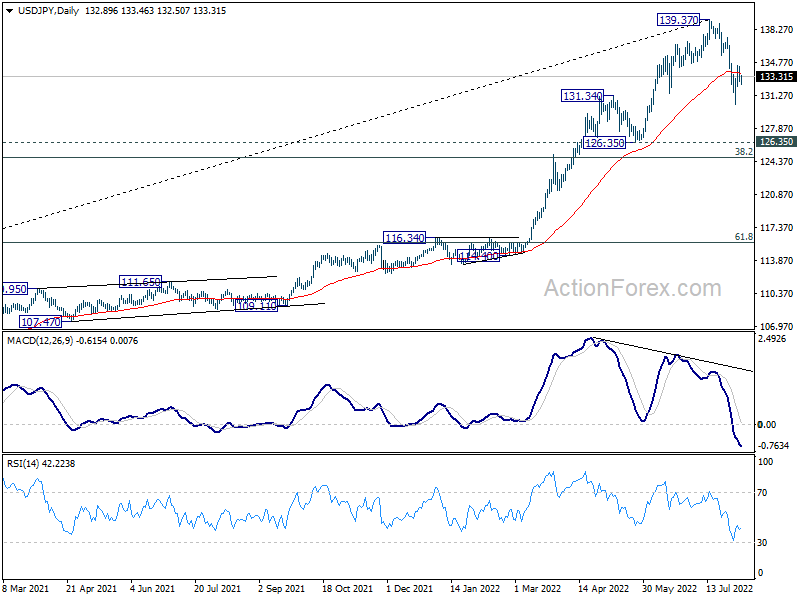
Task: Click the 131.340 price label box
Action: pos(582,97)
